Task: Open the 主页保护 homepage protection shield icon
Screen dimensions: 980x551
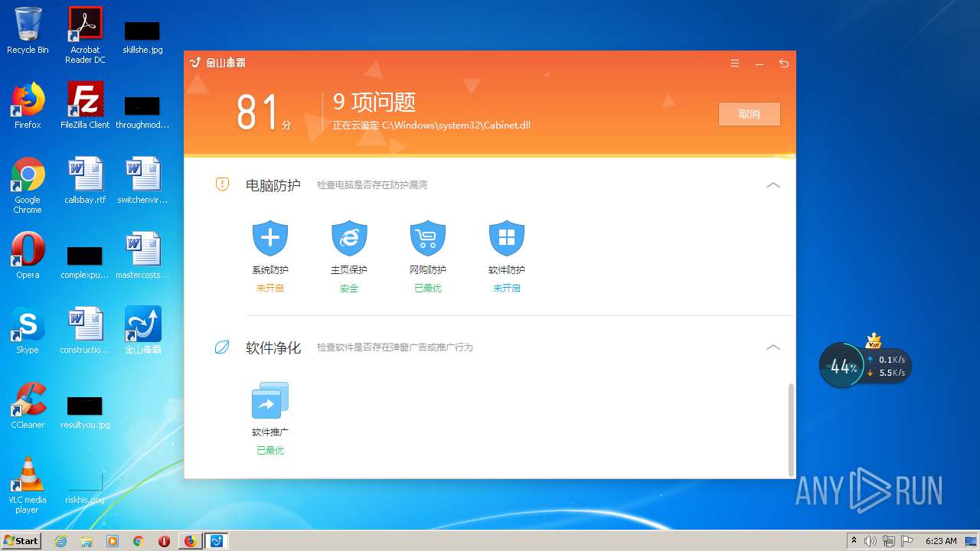Action: (x=349, y=238)
